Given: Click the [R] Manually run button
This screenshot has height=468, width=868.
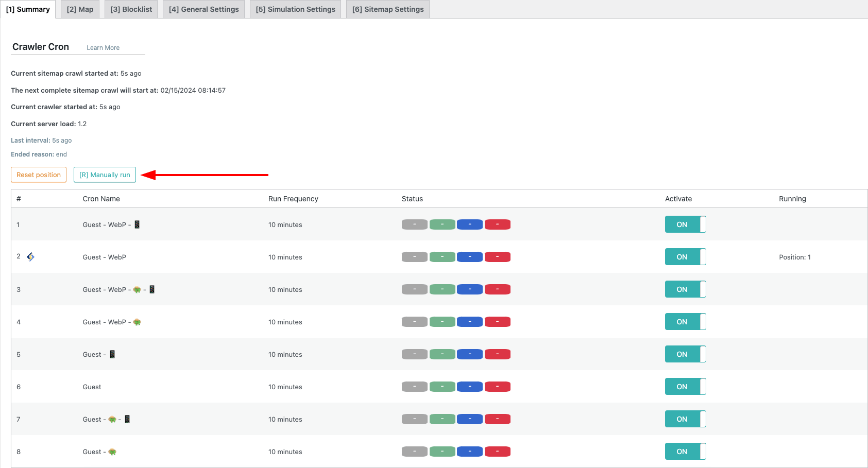Looking at the screenshot, I should [x=105, y=175].
